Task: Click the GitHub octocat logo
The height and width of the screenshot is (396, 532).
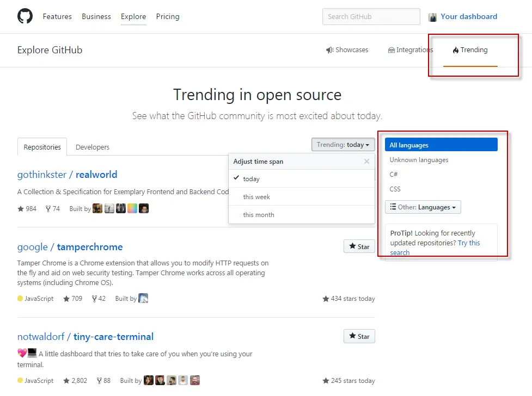Action: (25, 16)
